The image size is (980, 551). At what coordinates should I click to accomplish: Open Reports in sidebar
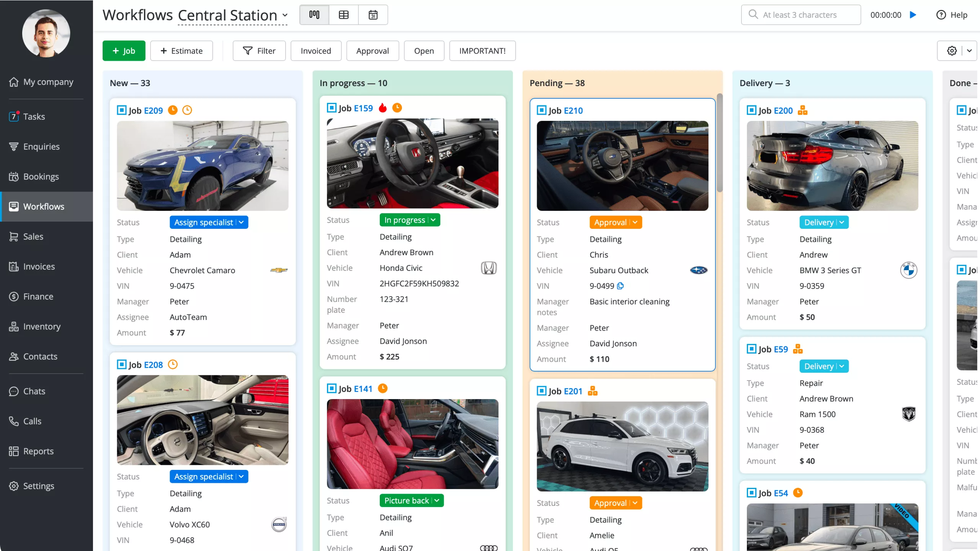(x=46, y=451)
